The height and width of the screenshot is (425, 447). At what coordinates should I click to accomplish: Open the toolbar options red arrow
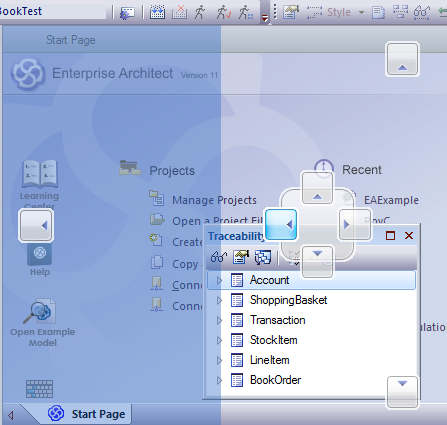(x=265, y=18)
